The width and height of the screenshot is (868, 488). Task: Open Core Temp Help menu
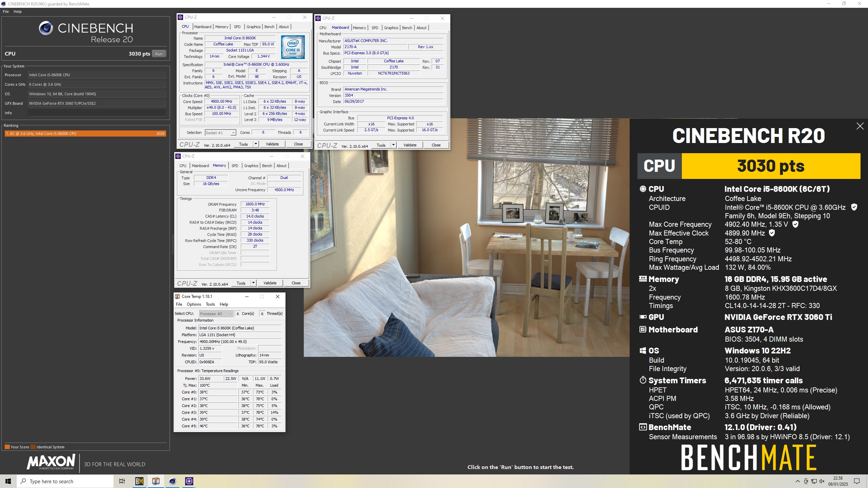pos(224,304)
